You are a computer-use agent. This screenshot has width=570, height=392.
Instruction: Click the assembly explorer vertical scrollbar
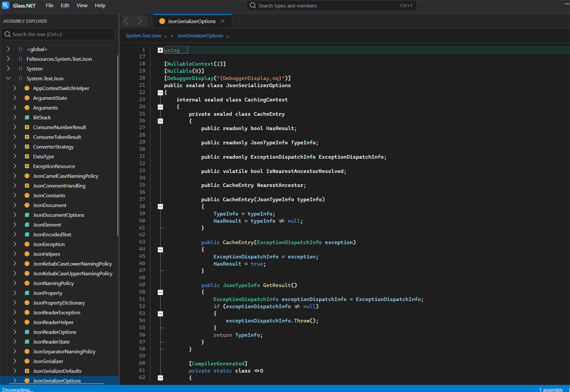118,146
